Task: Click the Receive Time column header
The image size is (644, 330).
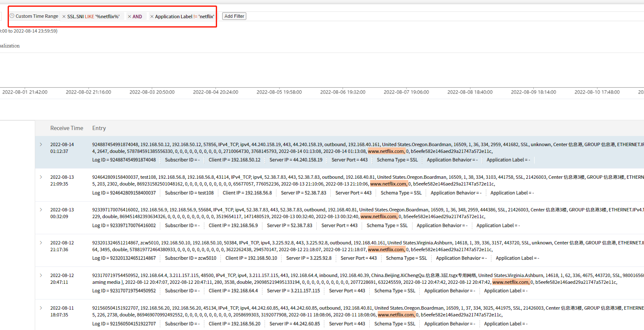Action: click(x=67, y=128)
